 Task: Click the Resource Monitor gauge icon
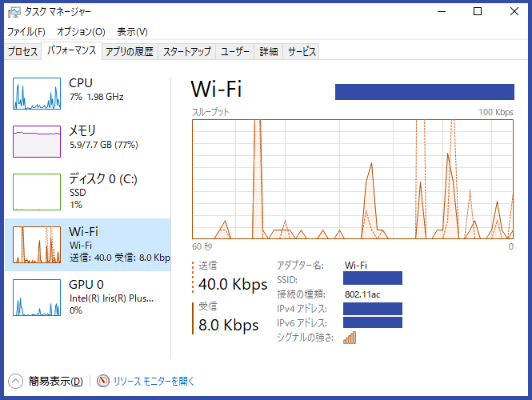click(x=103, y=381)
